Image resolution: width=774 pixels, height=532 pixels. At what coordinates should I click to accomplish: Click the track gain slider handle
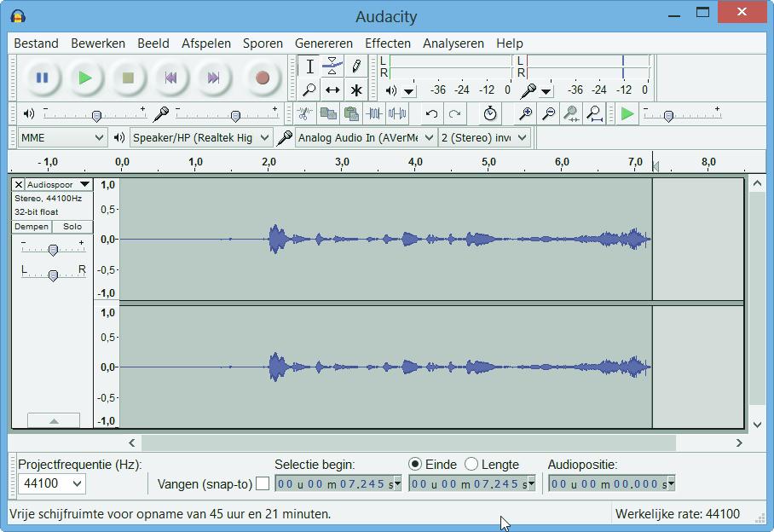[54, 250]
